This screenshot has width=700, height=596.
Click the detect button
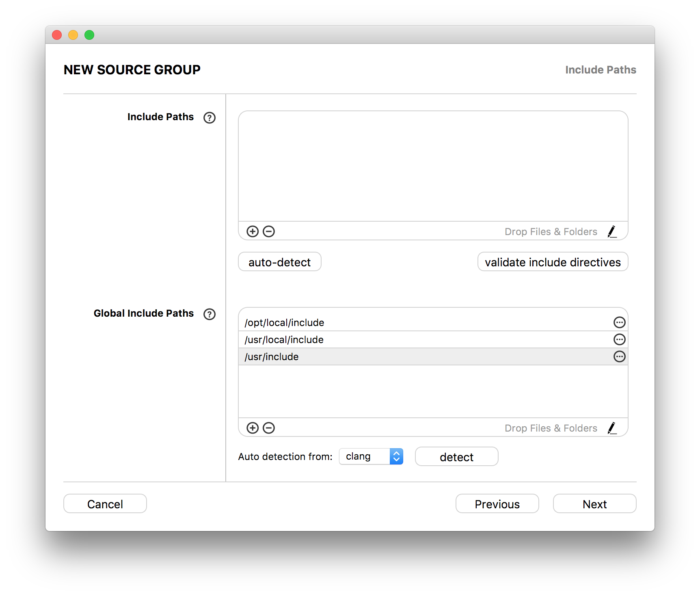coord(457,457)
